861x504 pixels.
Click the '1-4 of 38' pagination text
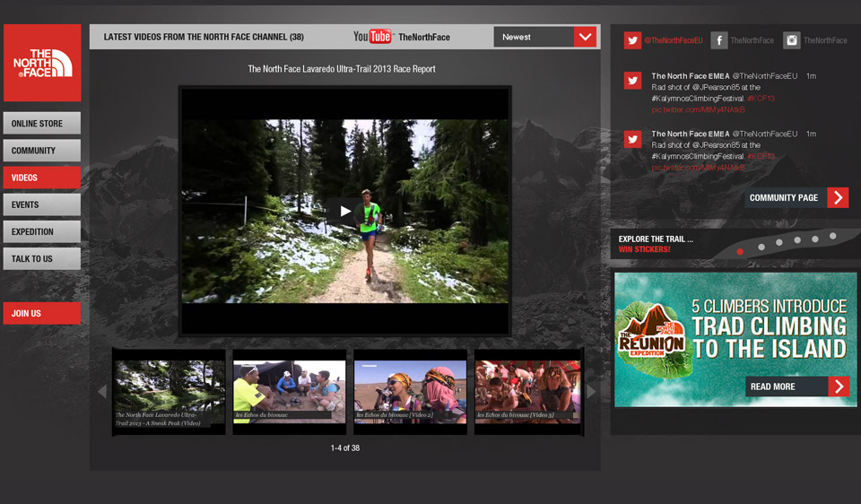(x=344, y=448)
